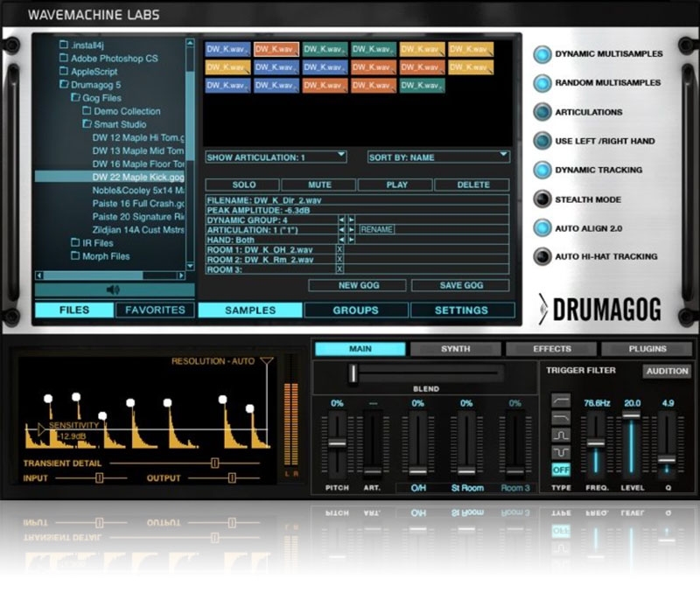Click the Transient Detail slider handle
Viewport: 700px width, 607px height.
[214, 463]
